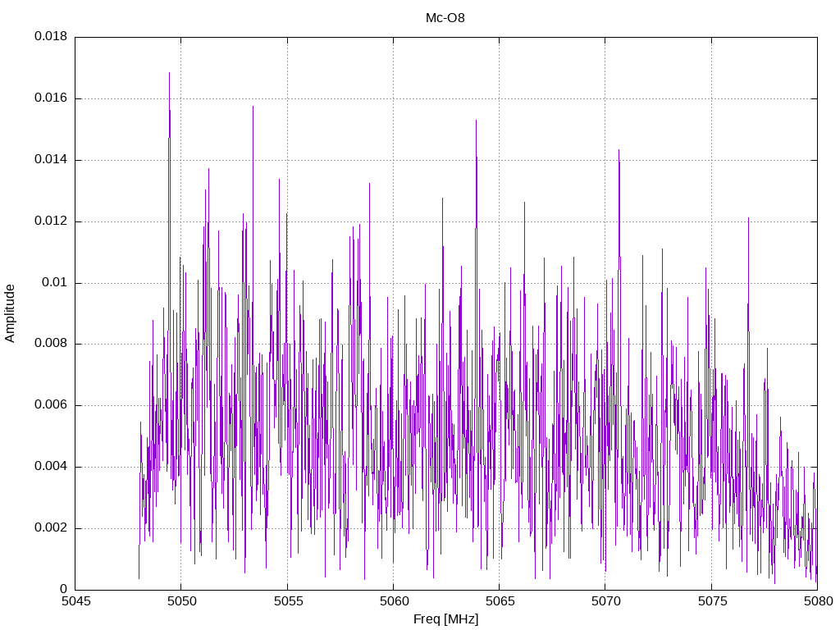The height and width of the screenshot is (630, 840).
Task: Click the x-axis tick label 5060
Action: click(394, 601)
